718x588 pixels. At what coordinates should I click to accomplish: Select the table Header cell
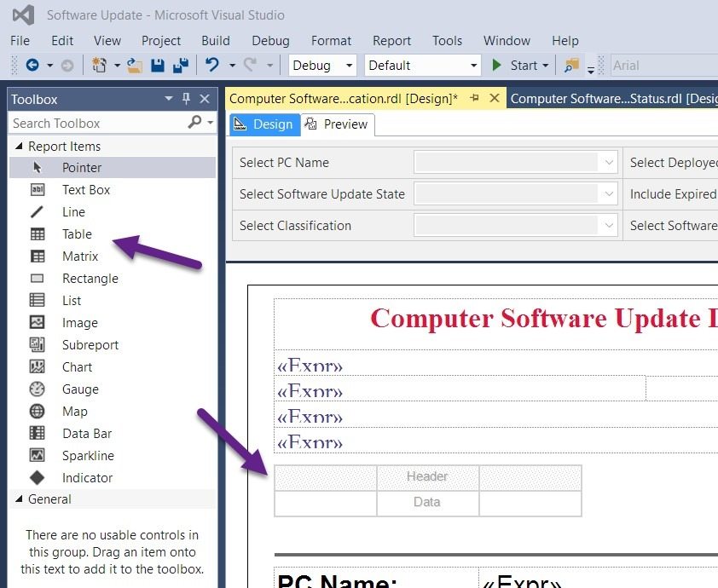click(x=428, y=476)
